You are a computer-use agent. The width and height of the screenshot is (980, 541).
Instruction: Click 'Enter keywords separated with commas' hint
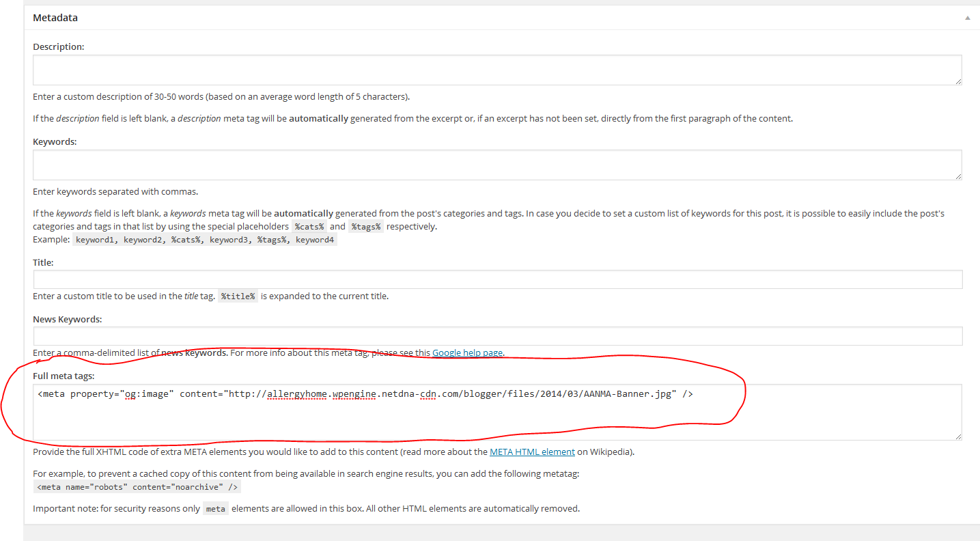coord(115,191)
